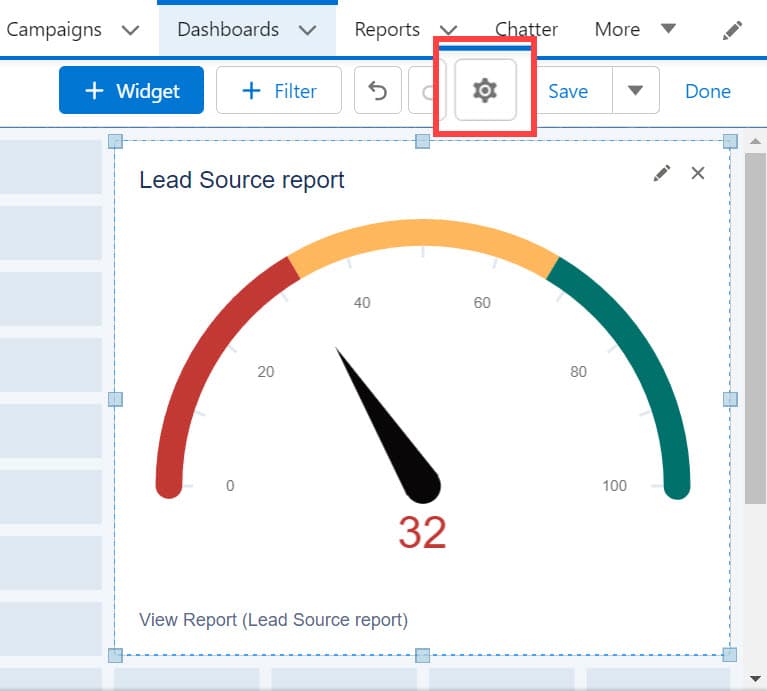Switch to the Dashboards tab
The width and height of the screenshot is (767, 691).
228,29
